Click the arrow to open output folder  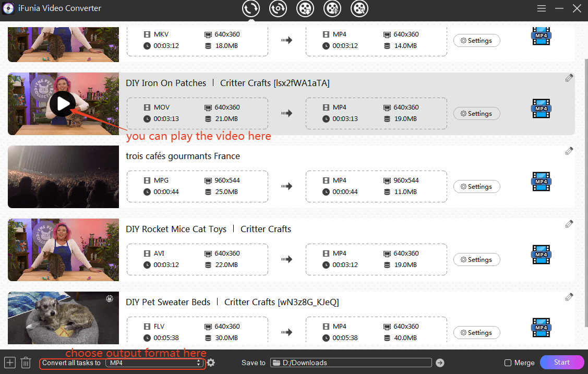tap(440, 363)
